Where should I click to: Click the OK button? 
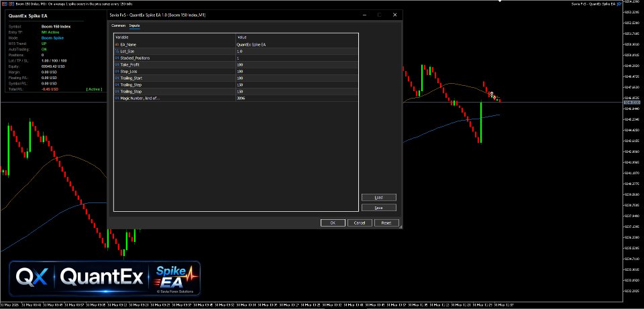[333, 223]
